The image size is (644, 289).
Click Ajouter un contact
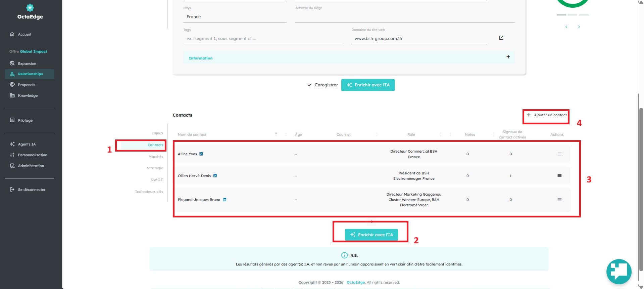coord(547,115)
